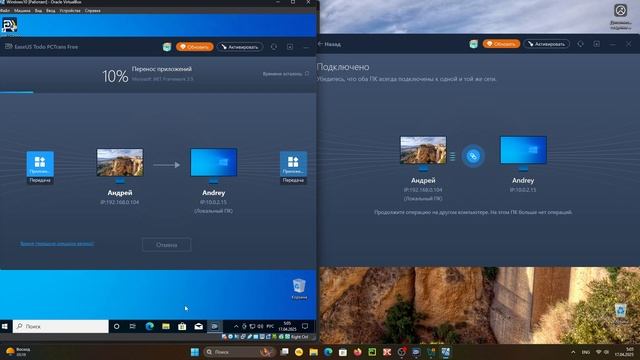Open the Вид menu in VirtualBox
The image size is (640, 360).
(x=38, y=11)
